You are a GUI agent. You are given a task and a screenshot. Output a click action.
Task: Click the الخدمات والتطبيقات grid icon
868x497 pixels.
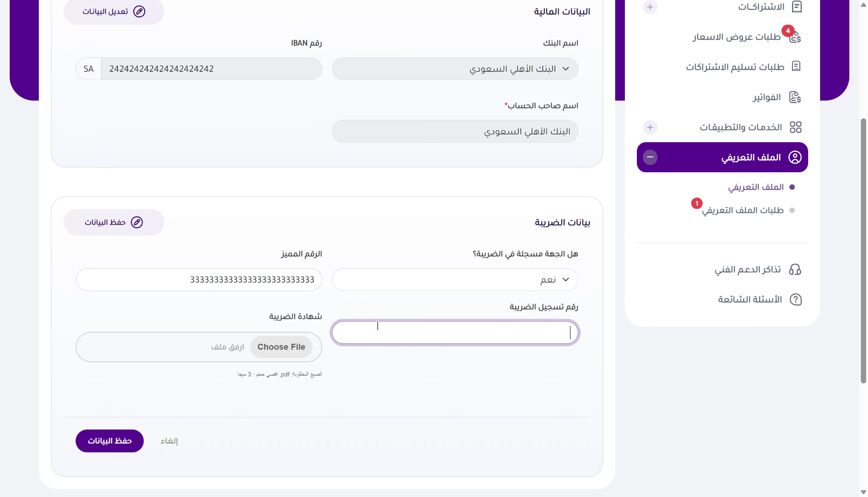[x=796, y=127]
